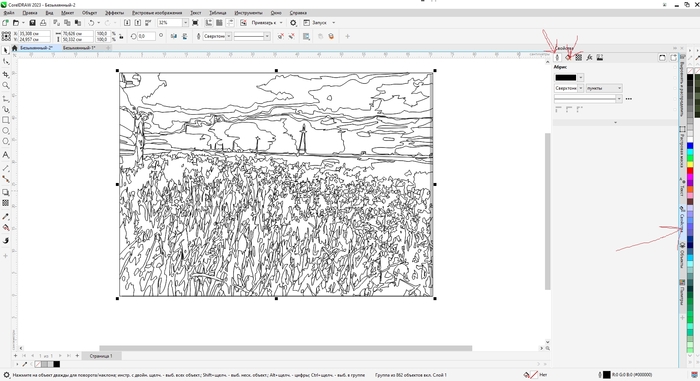Open the Outline section in Properties panel
700x381 pixels.
(557, 58)
